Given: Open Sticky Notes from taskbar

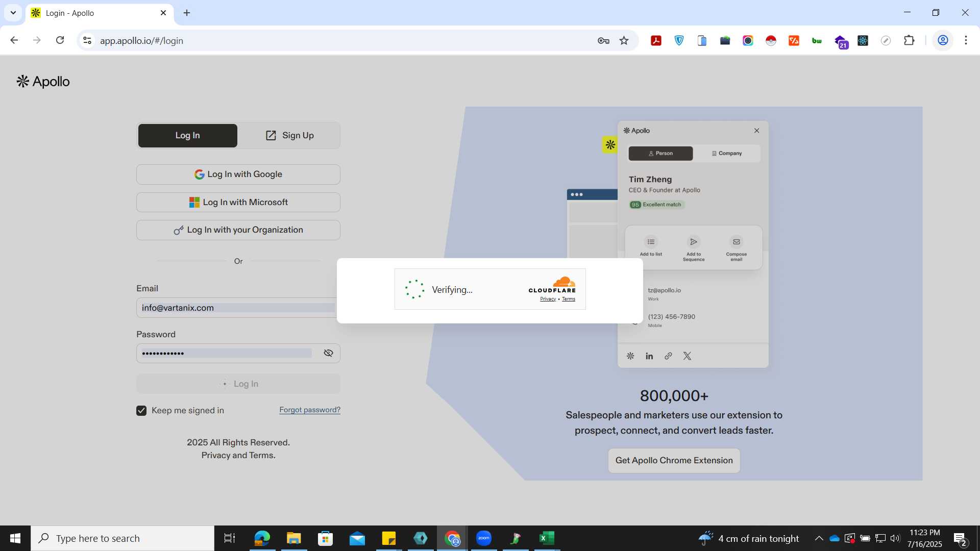Looking at the screenshot, I should 389,538.
